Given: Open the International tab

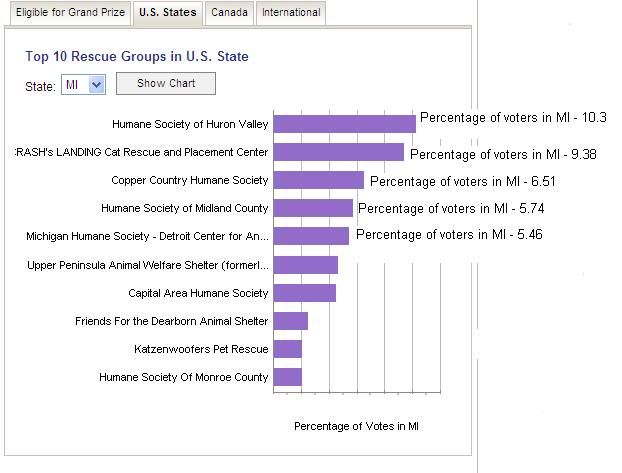Looking at the screenshot, I should click(x=291, y=13).
